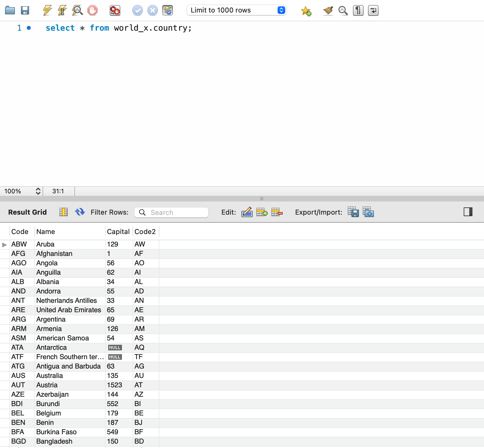
Task: Click the Filter Rows search field
Action: (x=171, y=212)
